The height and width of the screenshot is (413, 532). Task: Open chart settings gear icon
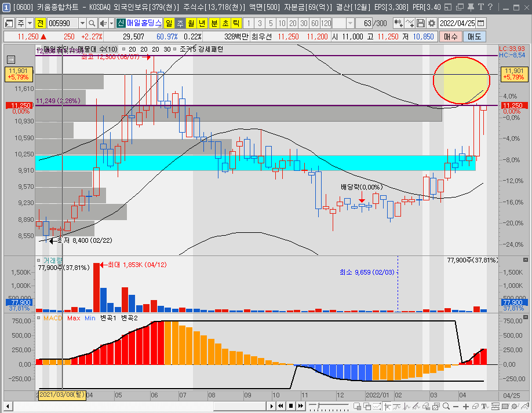click(x=431, y=23)
